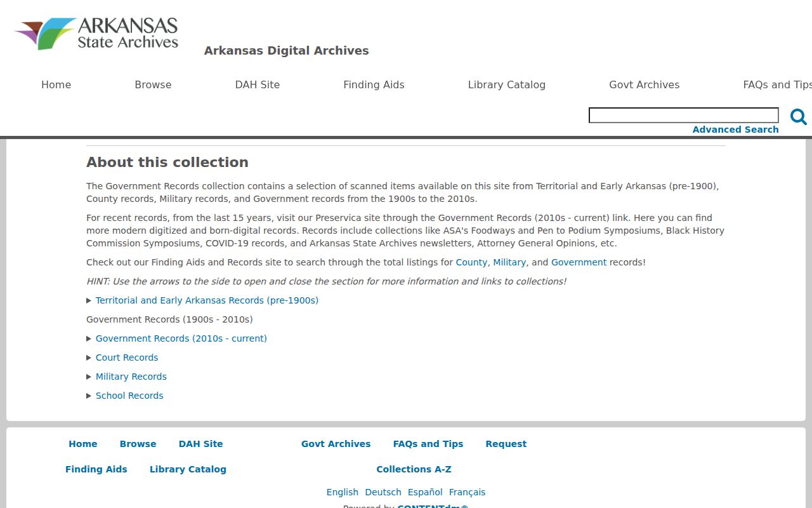Click the 'About this collection' heading

tap(167, 163)
